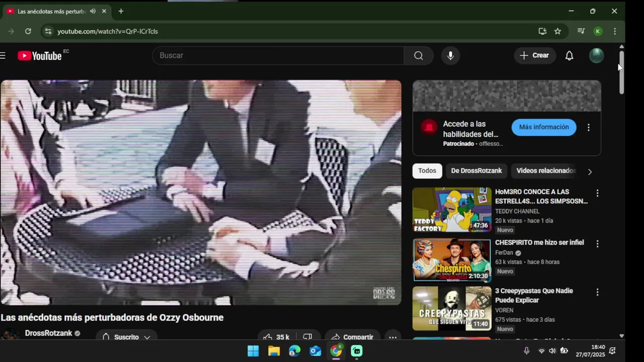Launch Microsoft Edge from taskbar
Image resolution: width=644 pixels, height=362 pixels.
[x=294, y=351]
